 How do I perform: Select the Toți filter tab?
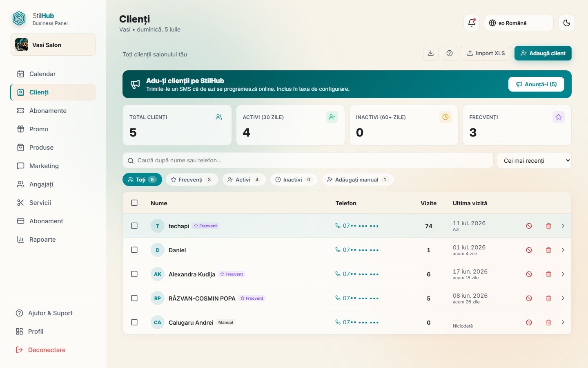[x=142, y=180]
